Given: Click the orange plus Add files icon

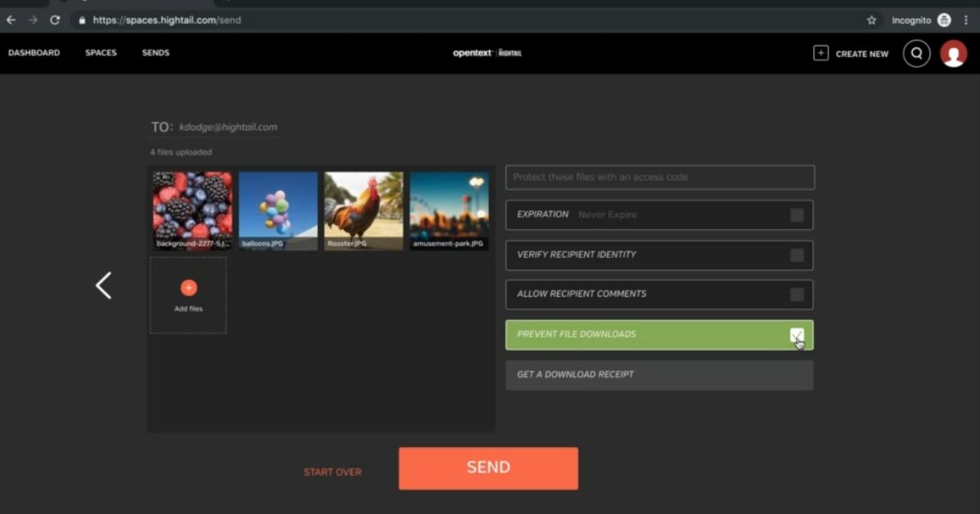Looking at the screenshot, I should click(189, 288).
